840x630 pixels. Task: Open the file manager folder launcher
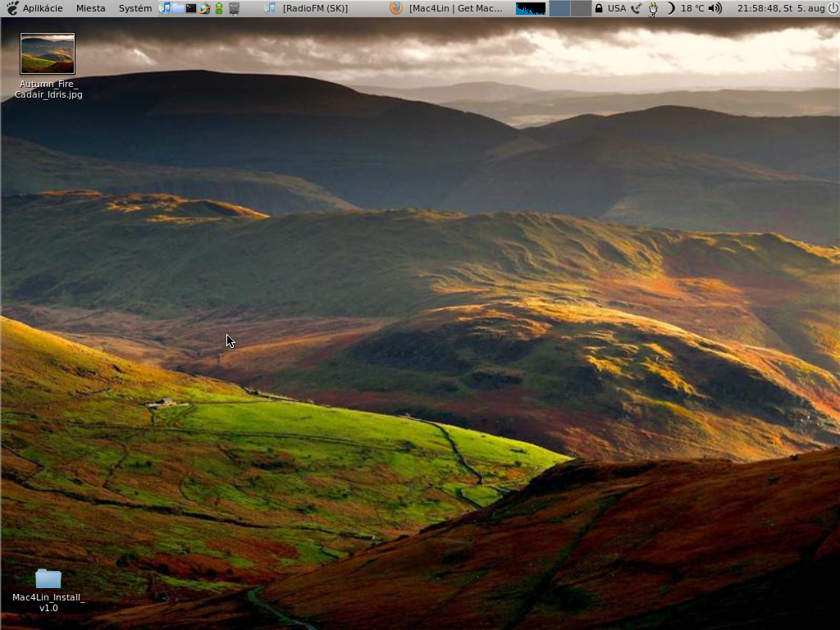pos(178,8)
